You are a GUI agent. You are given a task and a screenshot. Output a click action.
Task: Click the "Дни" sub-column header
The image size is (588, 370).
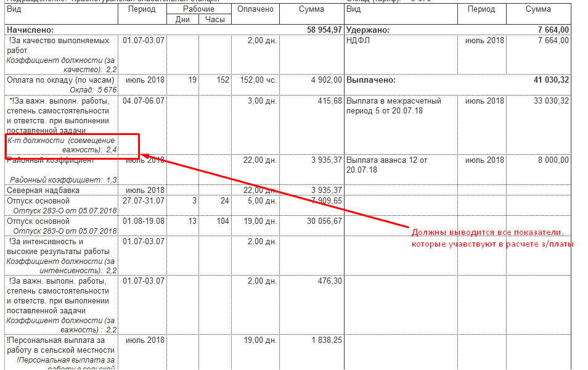(x=182, y=19)
